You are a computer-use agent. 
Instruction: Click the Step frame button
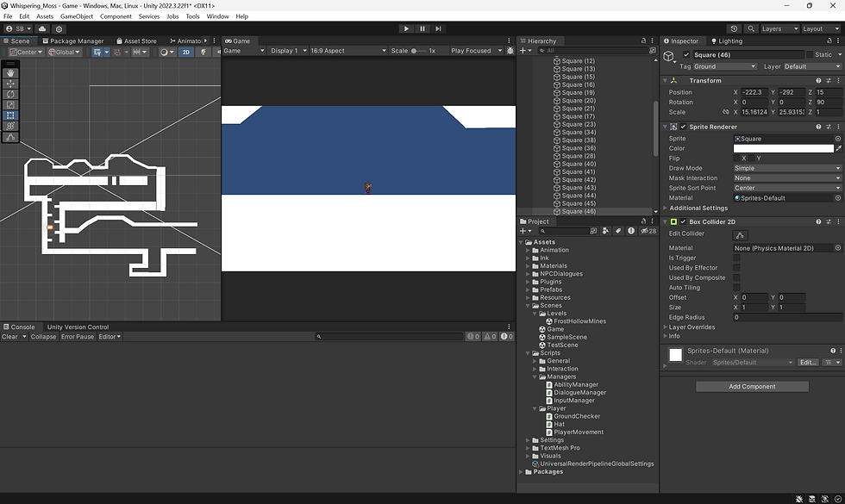(x=438, y=28)
